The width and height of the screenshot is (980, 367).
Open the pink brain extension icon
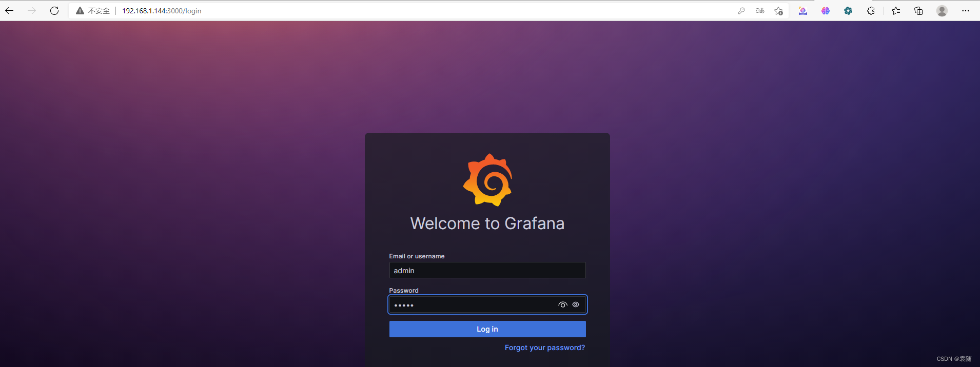tap(826, 11)
